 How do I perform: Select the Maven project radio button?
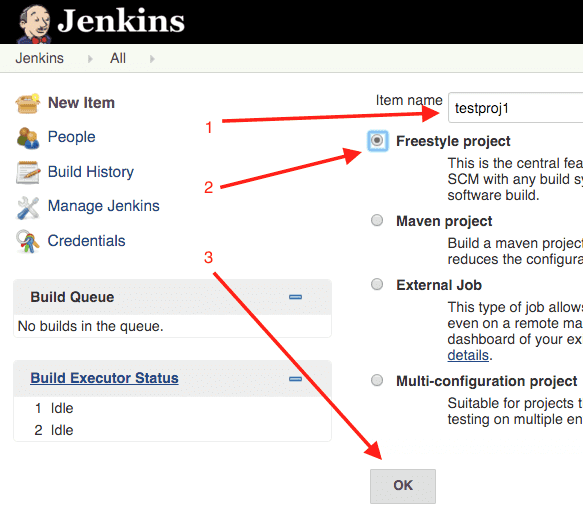(377, 220)
